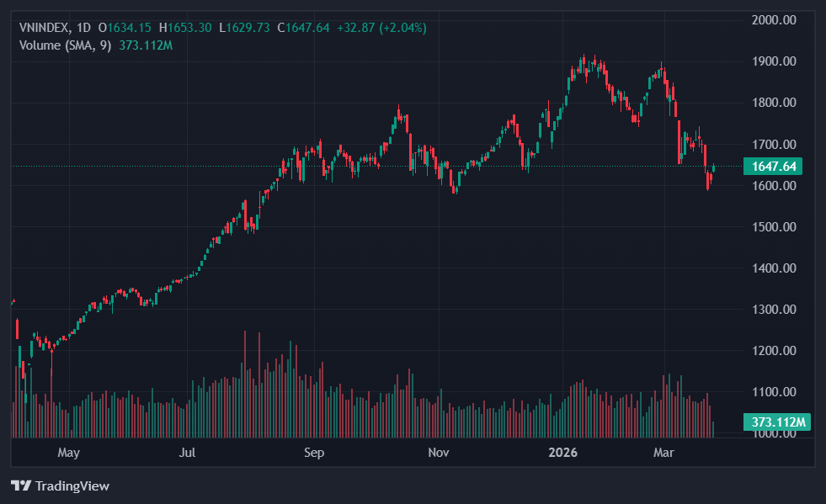Click the VNINDEX symbol name in legend
826x504 pixels.
pos(45,28)
